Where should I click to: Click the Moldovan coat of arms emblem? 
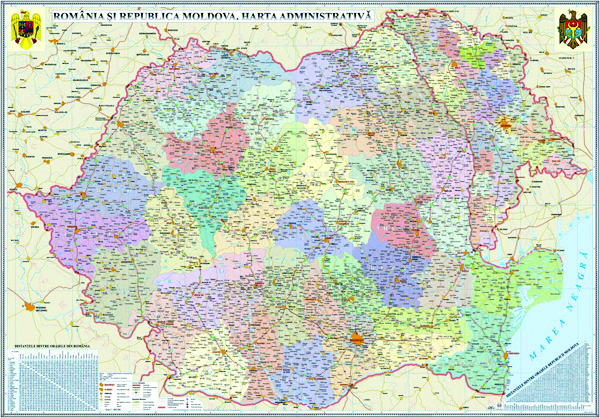click(x=574, y=30)
